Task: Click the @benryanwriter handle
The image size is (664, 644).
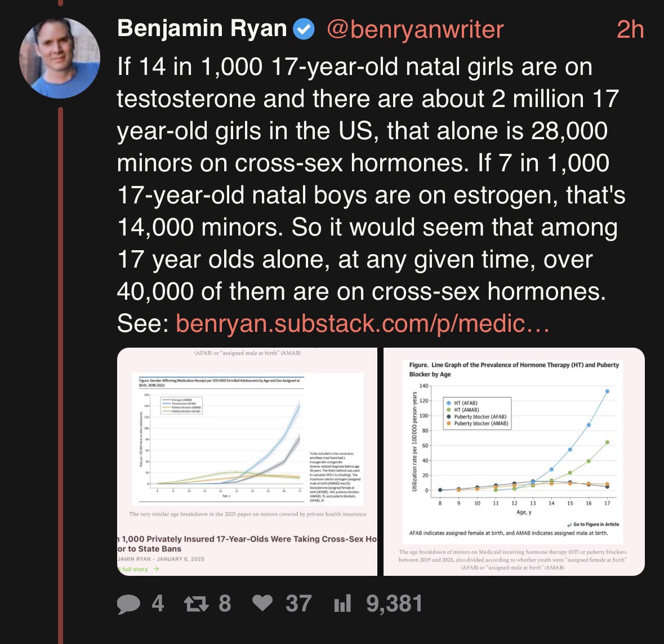Action: click(415, 29)
